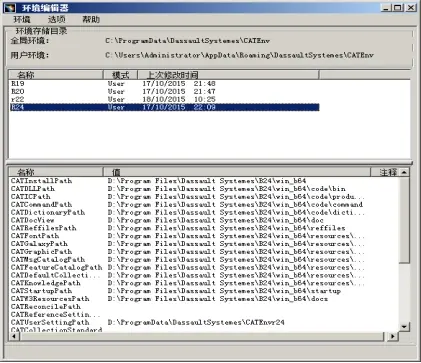The image size is (421, 363).
Task: Select the highlighted B24 environment row
Action: 164,107
